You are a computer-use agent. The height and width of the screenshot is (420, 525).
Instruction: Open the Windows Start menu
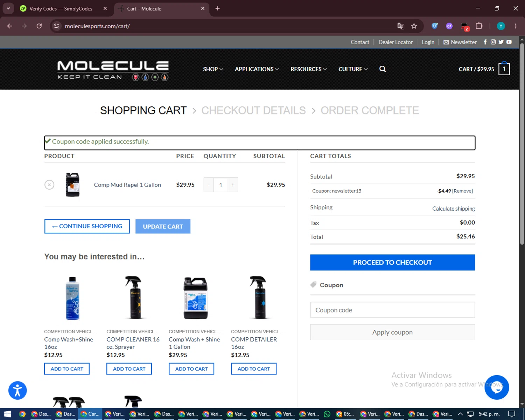[8, 414]
